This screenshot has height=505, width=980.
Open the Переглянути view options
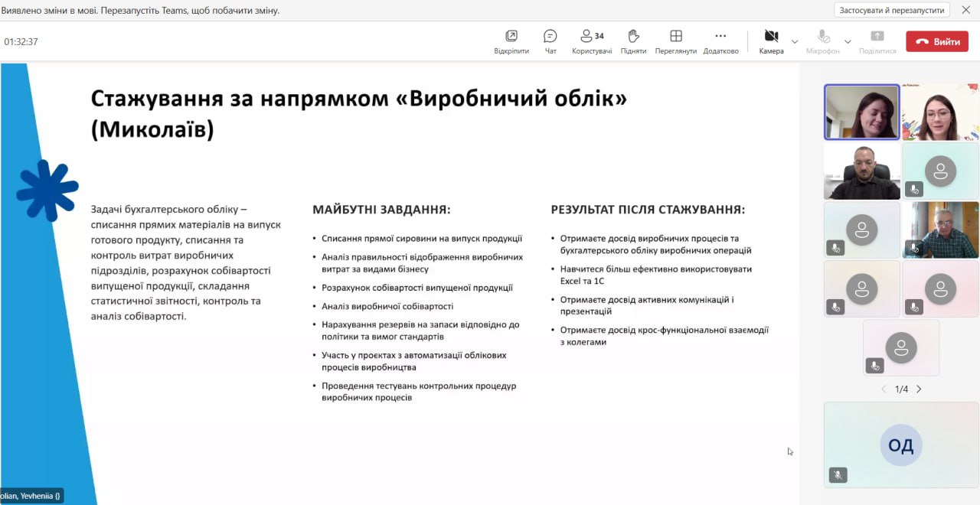676,41
